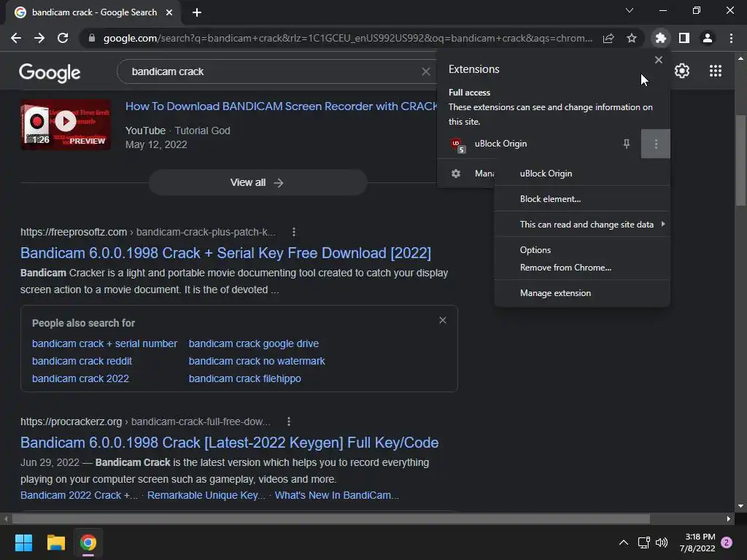Image resolution: width=747 pixels, height=560 pixels.
Task: Open the Extensions puzzle icon
Action: tap(660, 38)
